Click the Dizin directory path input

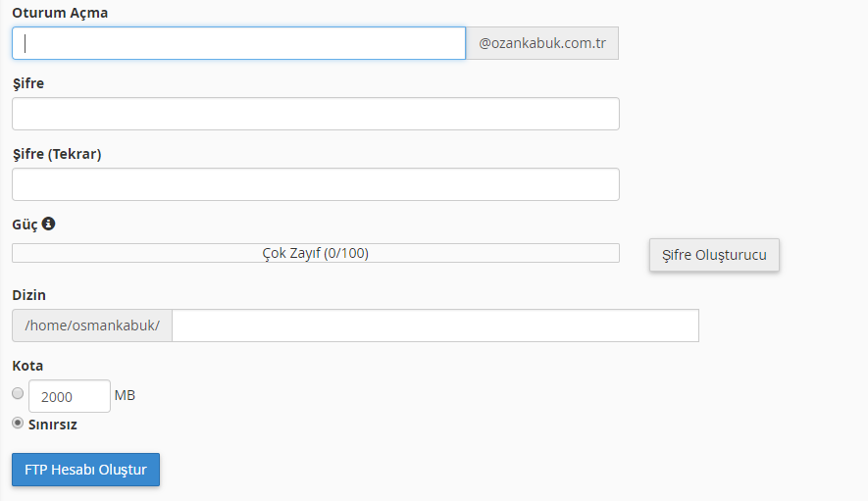tap(435, 326)
